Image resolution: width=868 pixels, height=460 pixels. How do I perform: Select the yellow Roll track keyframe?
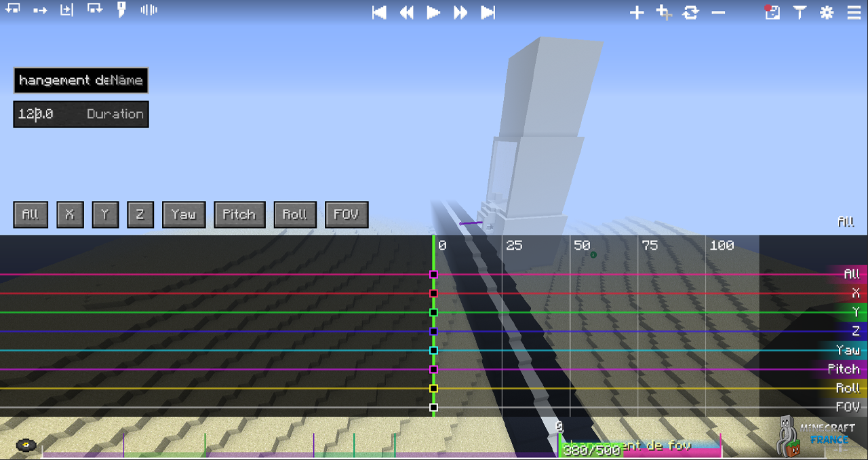(x=434, y=389)
